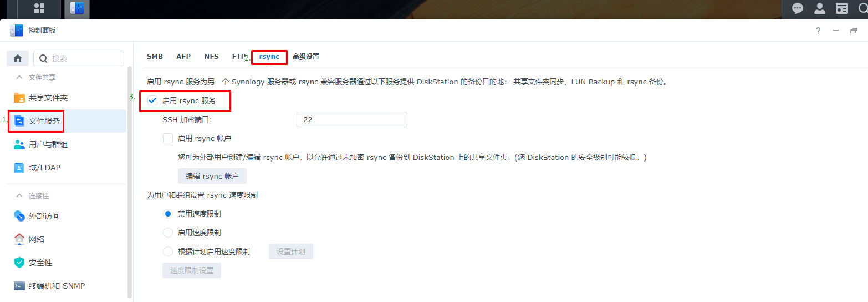The width and height of the screenshot is (868, 302).
Task: Open the notifications chat bubble icon
Action: [798, 8]
